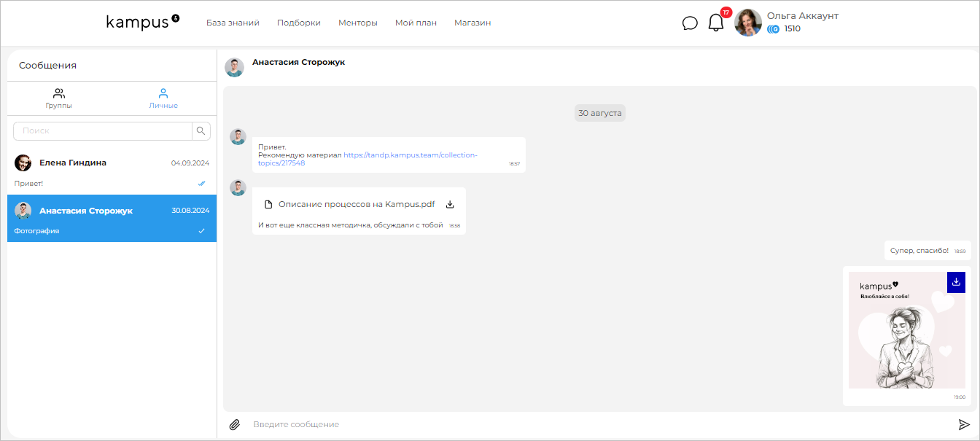Open the Магазин menu item

click(472, 23)
